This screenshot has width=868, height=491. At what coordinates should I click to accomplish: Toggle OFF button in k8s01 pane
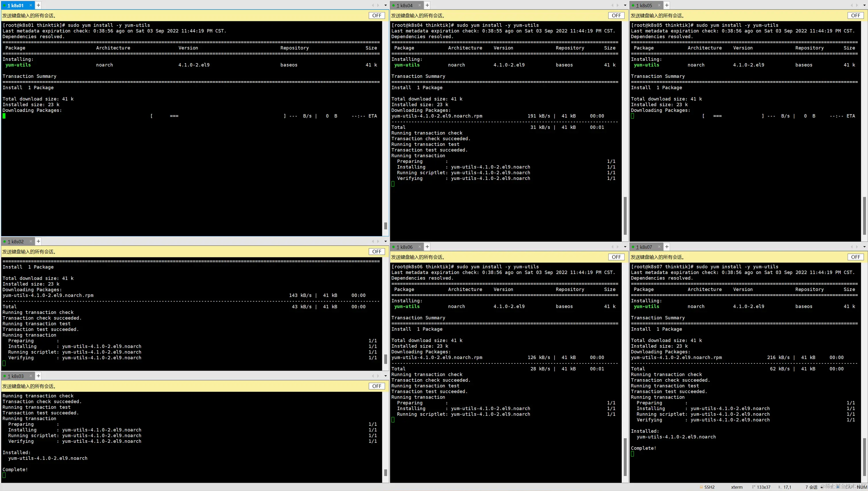tap(377, 15)
